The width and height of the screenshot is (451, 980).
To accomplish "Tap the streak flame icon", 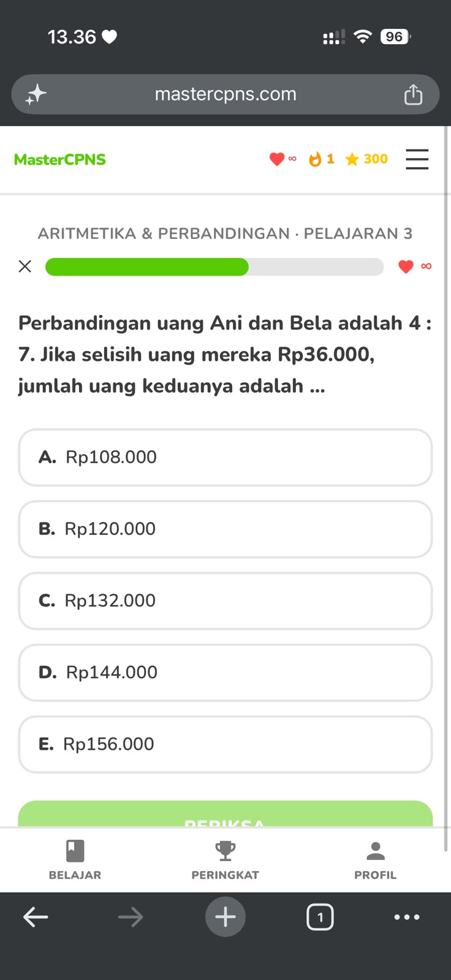I will pos(315,159).
